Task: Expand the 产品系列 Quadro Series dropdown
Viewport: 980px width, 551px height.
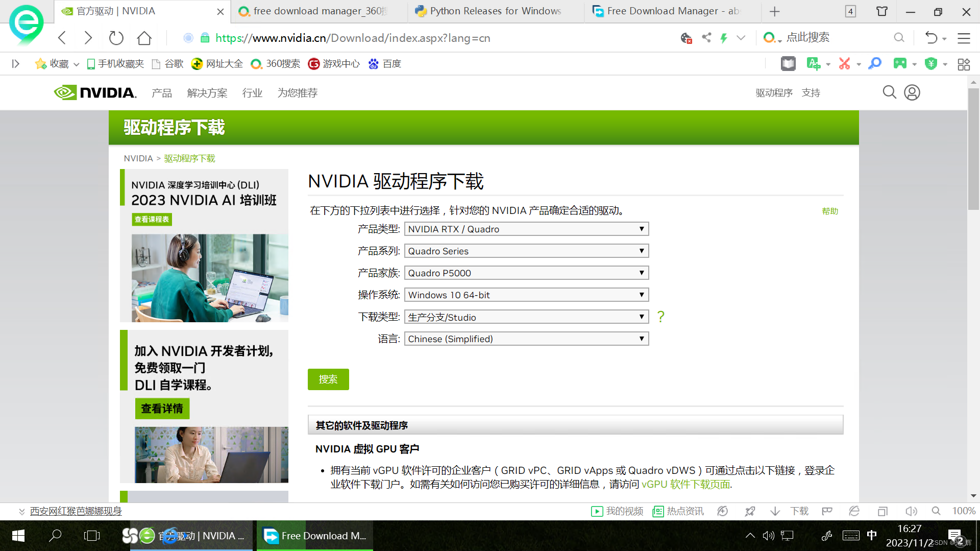Action: click(x=526, y=251)
